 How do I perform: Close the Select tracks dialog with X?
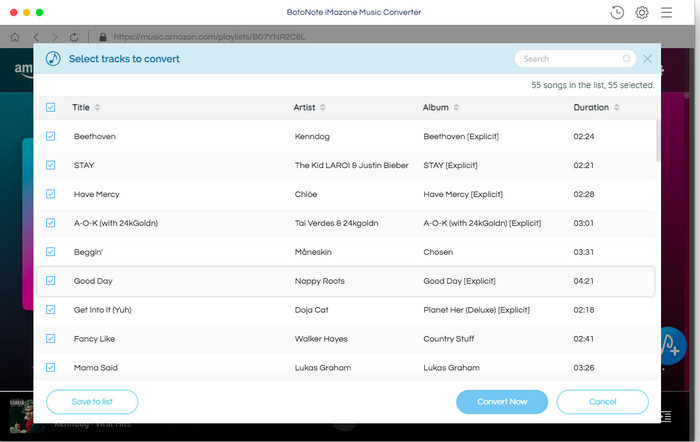[x=647, y=58]
